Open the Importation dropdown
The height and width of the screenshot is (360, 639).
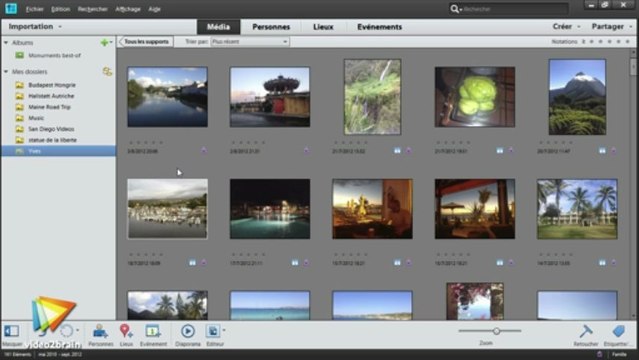click(35, 27)
